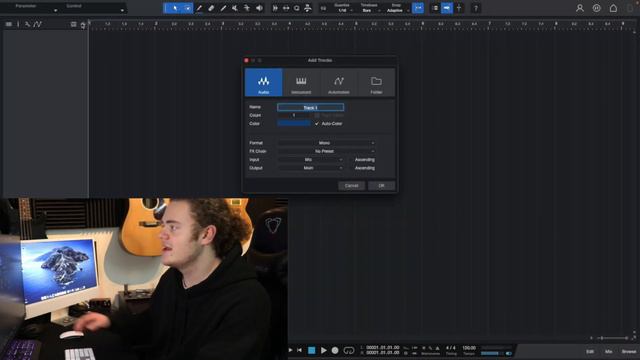Open the Input dropdown

tap(310, 160)
